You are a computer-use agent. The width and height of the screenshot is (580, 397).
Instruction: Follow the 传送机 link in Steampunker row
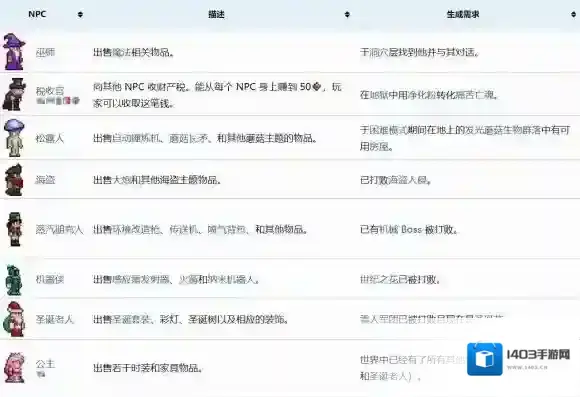[183, 229]
